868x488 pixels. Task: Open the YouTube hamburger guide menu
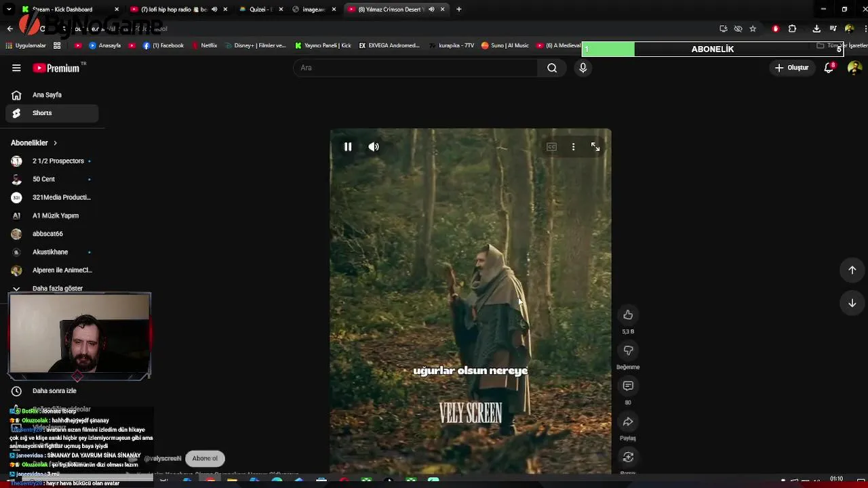point(16,68)
